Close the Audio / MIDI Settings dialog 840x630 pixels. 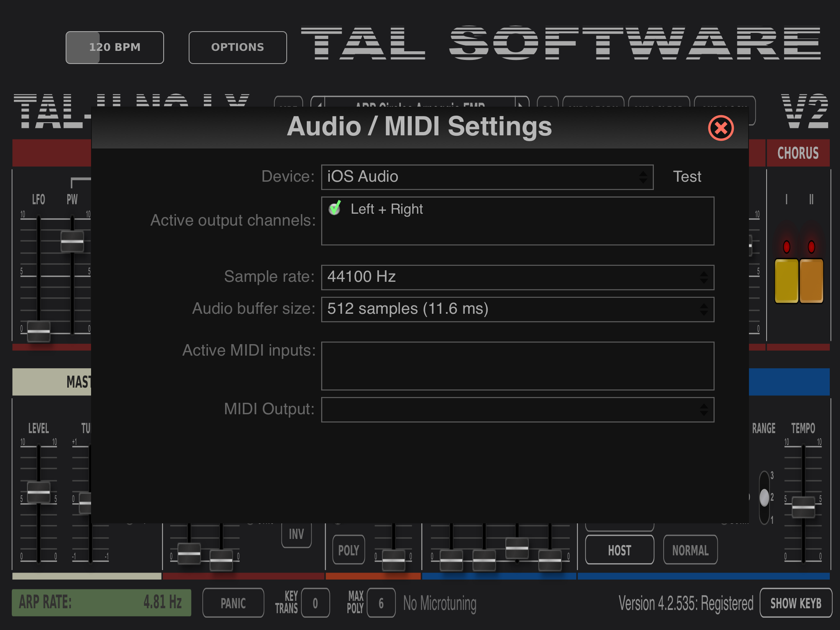click(x=721, y=128)
